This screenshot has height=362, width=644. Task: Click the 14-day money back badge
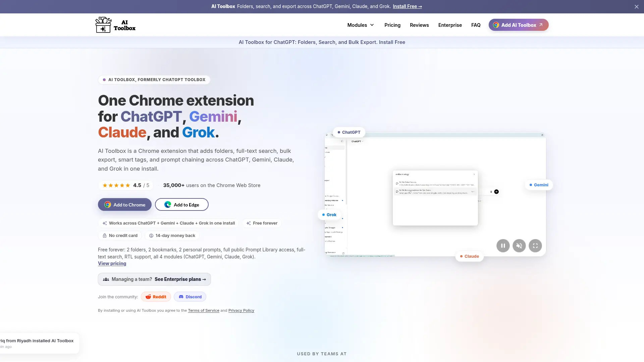pos(172,235)
